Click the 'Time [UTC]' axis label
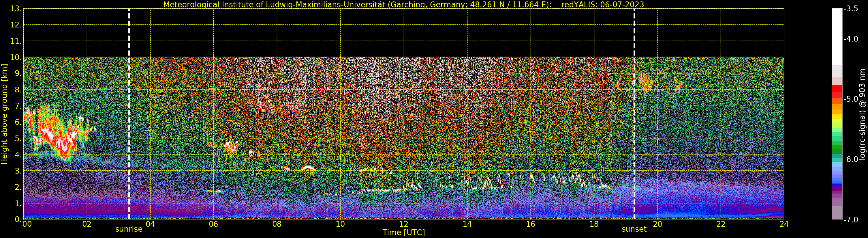Viewport: 868px width, 238px height. pos(403,233)
